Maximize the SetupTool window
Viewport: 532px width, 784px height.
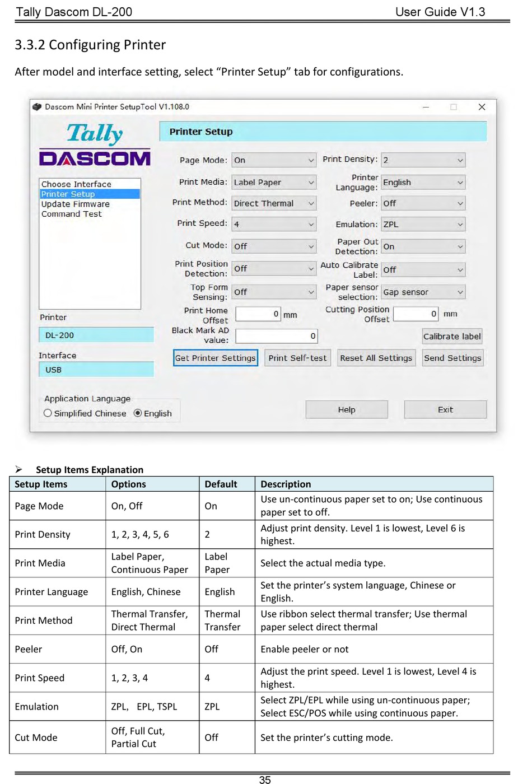[454, 107]
